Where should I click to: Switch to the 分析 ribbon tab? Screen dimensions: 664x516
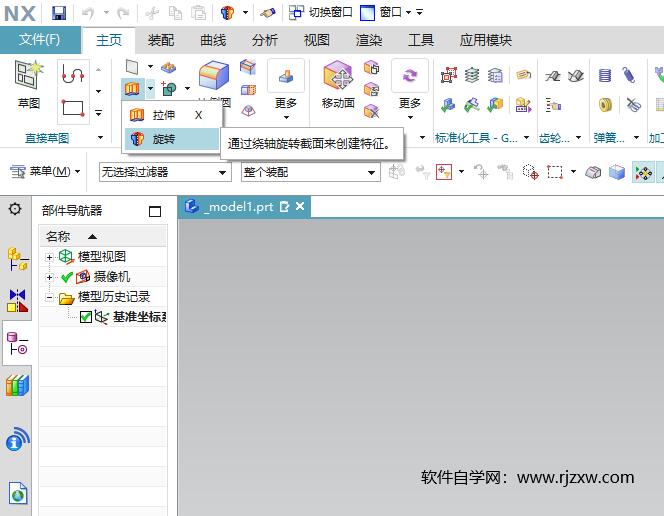(x=265, y=40)
